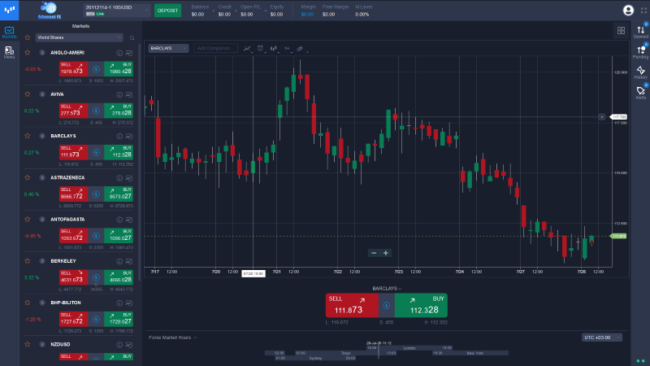
Task: Sell BERKELEY from market list
Action: 73,277
